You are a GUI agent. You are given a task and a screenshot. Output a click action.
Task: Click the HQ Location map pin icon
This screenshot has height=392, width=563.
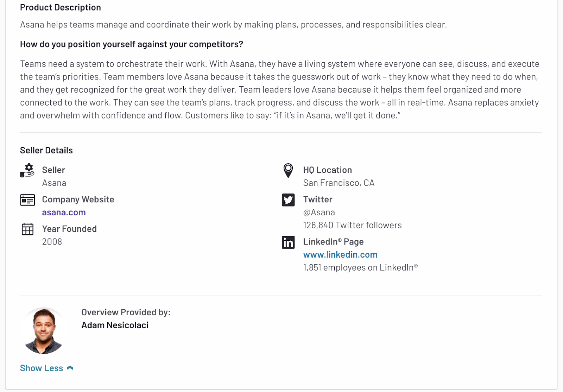coord(288,170)
